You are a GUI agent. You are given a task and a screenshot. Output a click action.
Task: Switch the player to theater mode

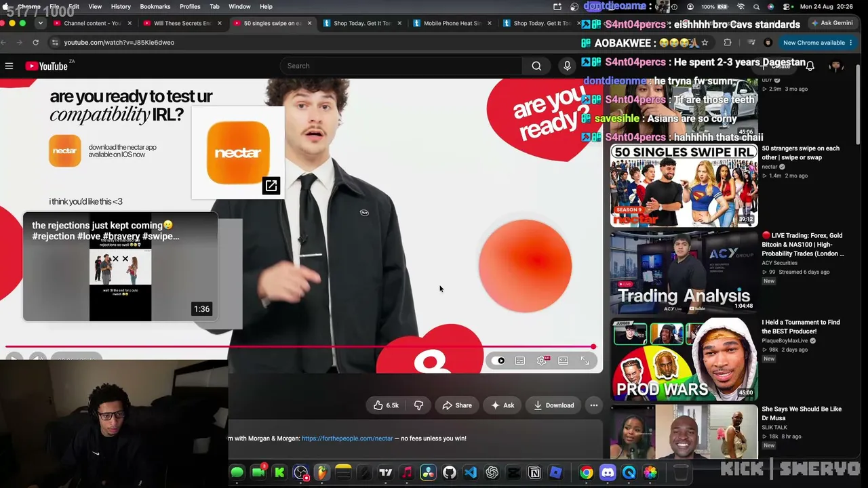click(x=564, y=361)
